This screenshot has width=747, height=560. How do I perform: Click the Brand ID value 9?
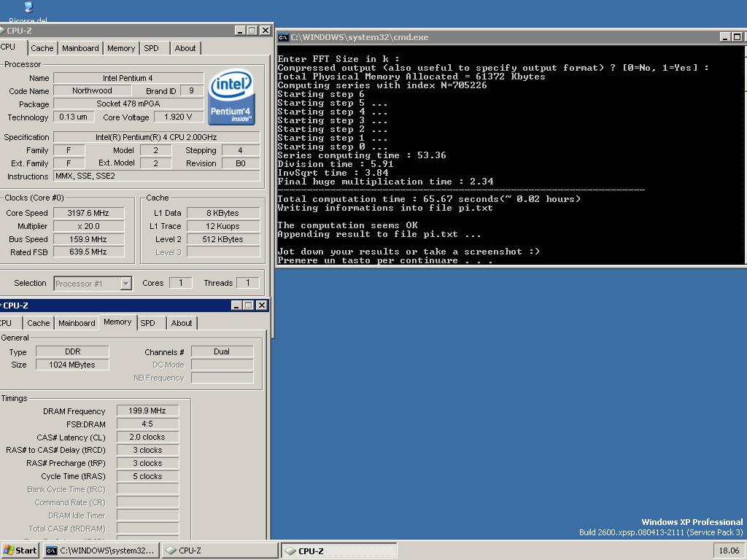tap(192, 90)
